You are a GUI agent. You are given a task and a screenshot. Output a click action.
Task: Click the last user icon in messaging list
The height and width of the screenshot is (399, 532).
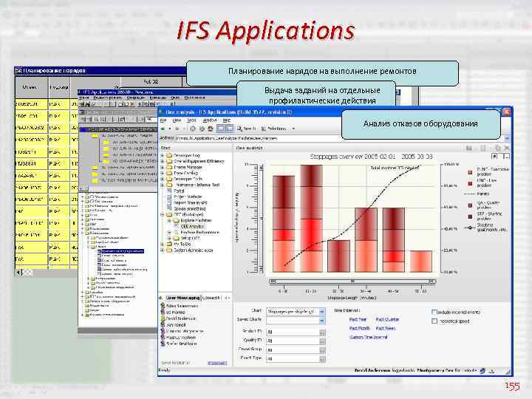(x=163, y=344)
